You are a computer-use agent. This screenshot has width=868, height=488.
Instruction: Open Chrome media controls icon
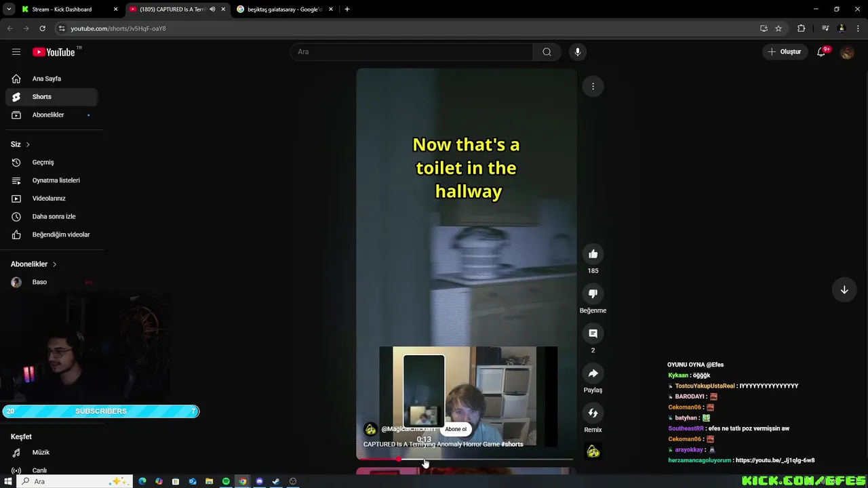825,28
